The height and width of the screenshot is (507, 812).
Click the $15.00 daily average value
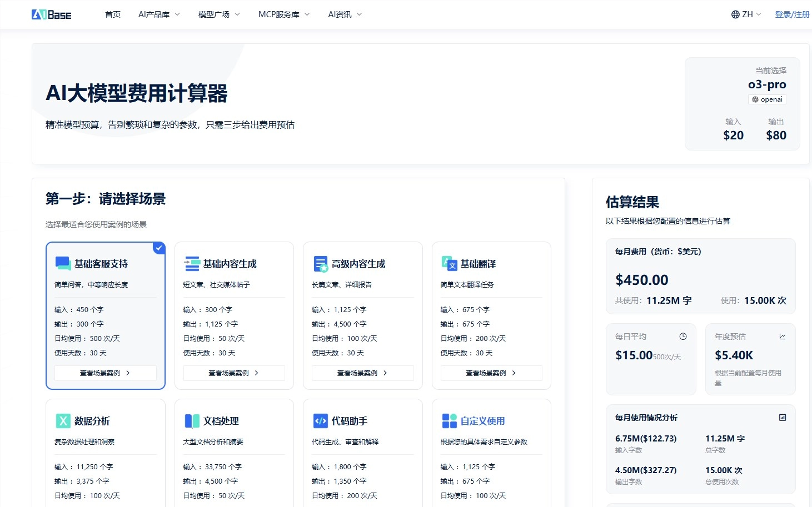coord(634,355)
